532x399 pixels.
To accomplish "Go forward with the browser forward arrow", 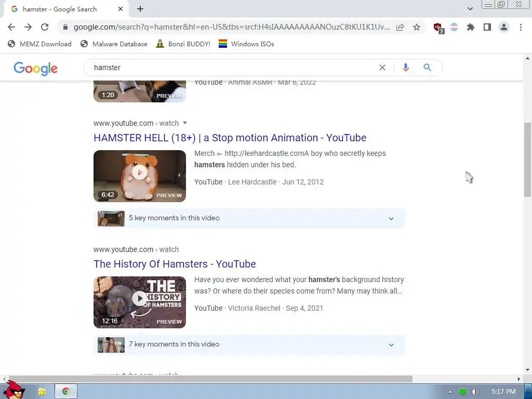I will click(x=28, y=27).
